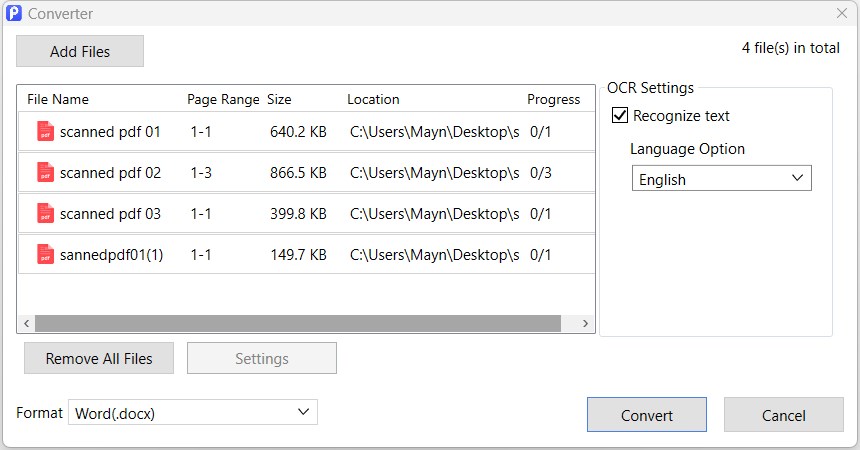Select the scanned pdf 02 file name

tap(110, 173)
